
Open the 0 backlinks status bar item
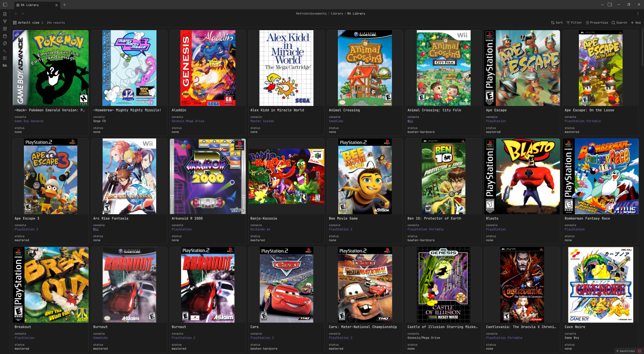[625, 351]
